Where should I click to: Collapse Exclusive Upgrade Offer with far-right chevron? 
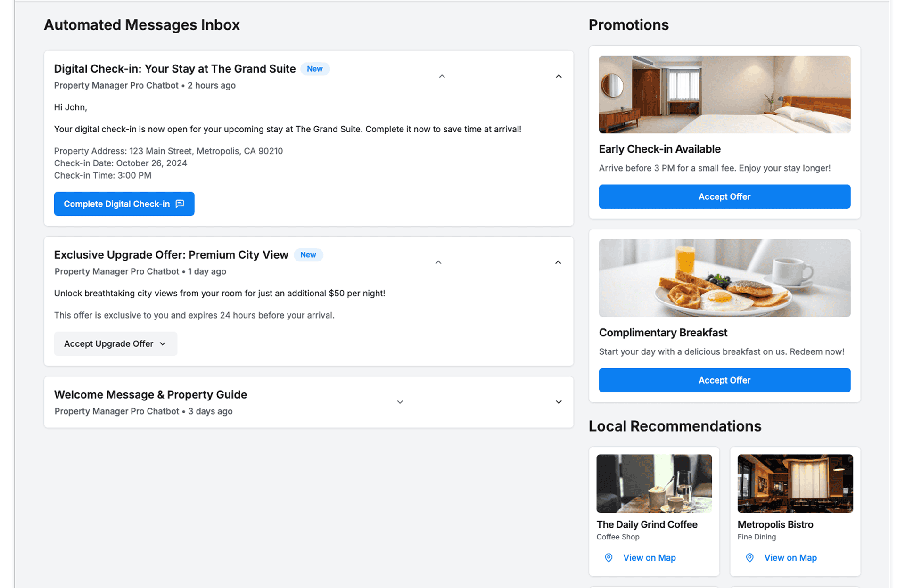558,262
